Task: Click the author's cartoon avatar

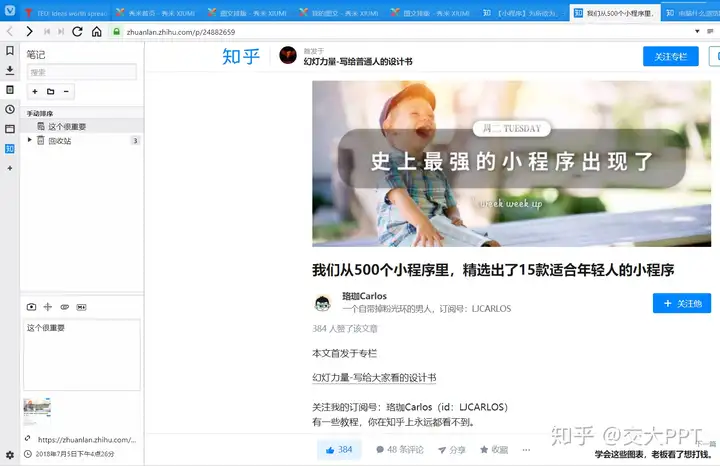Action: (x=323, y=303)
